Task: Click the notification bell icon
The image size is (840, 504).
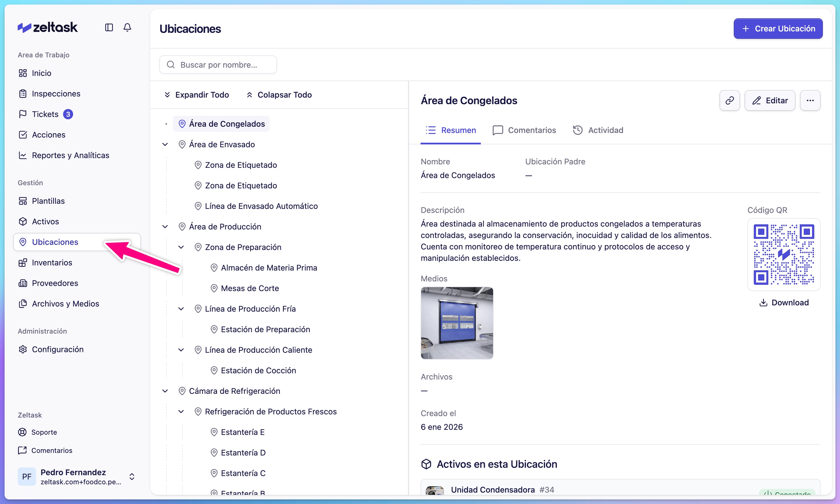Action: (127, 27)
